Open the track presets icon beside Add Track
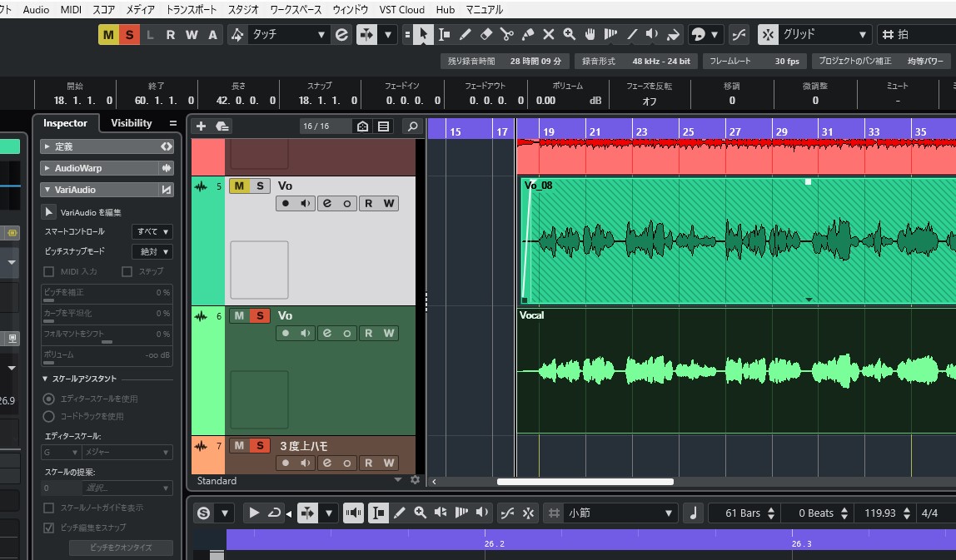Viewport: 956px width, 560px height. 222,126
